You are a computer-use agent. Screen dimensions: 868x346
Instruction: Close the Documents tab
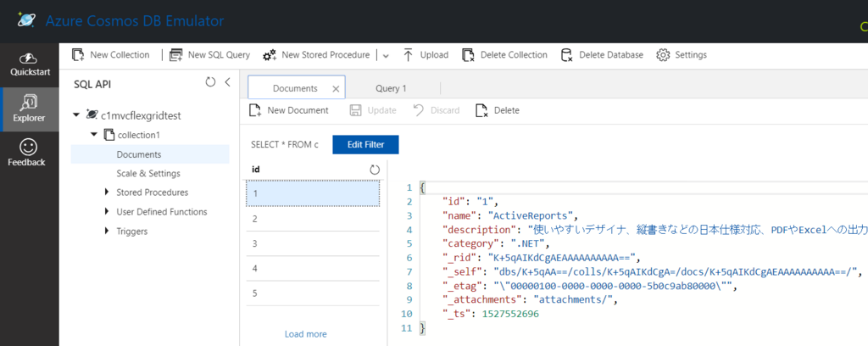[336, 88]
